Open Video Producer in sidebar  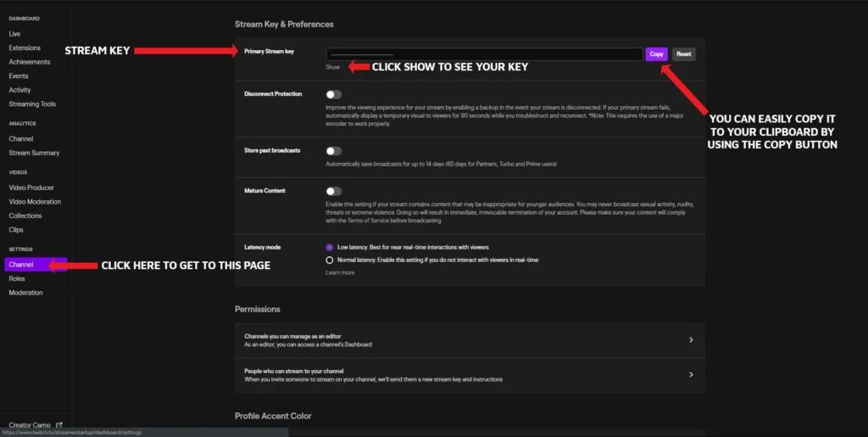click(31, 188)
